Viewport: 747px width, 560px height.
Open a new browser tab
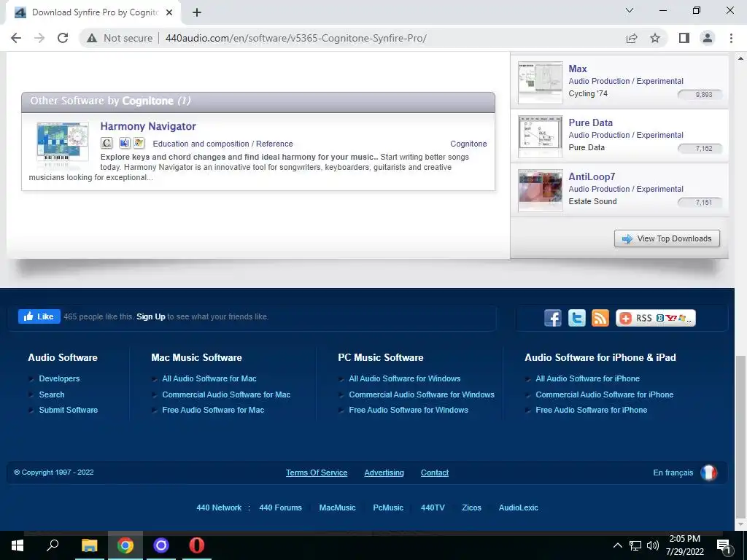(x=197, y=12)
